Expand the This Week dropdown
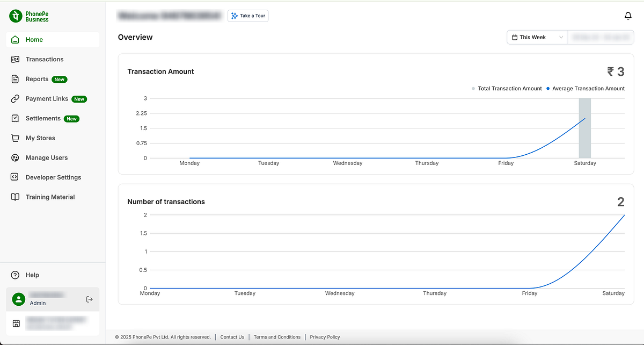The image size is (644, 345). pos(537,37)
